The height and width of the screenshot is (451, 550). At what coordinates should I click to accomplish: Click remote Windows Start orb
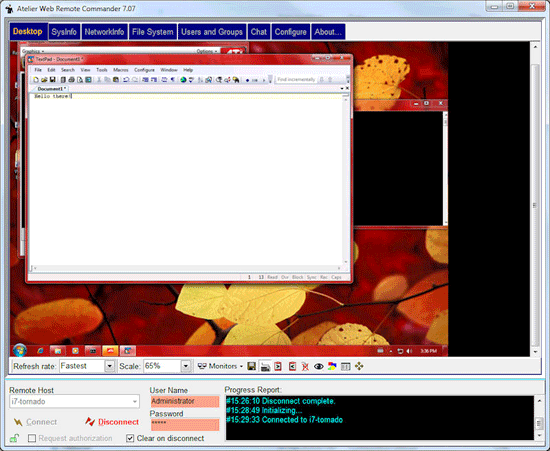click(20, 350)
